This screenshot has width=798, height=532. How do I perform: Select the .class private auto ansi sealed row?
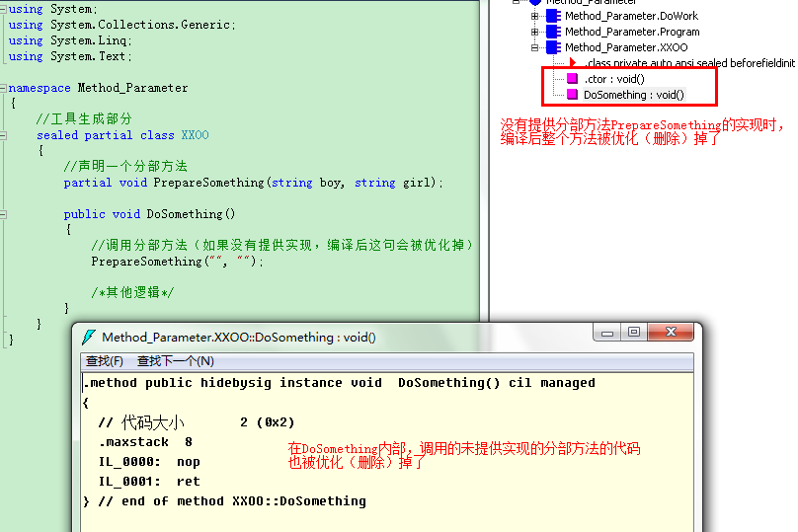click(689, 63)
